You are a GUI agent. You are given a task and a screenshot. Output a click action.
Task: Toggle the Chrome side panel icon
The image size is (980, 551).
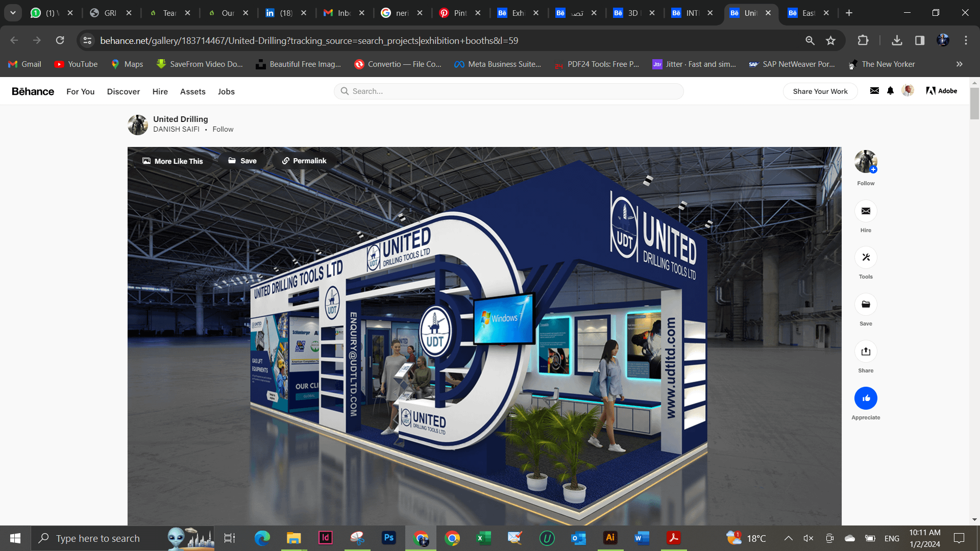point(920,40)
